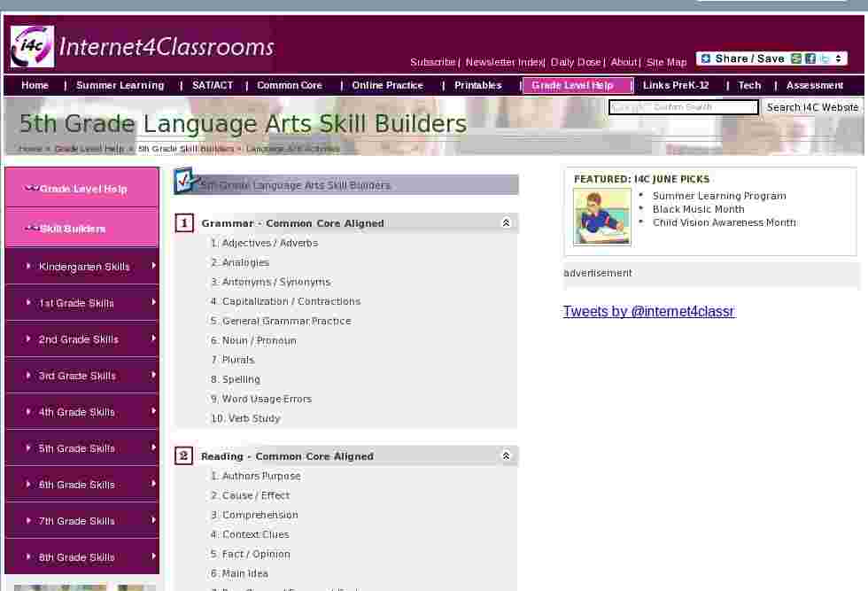Expand 3rd Grade Skills submenu arrow
868x591 pixels.
click(153, 375)
